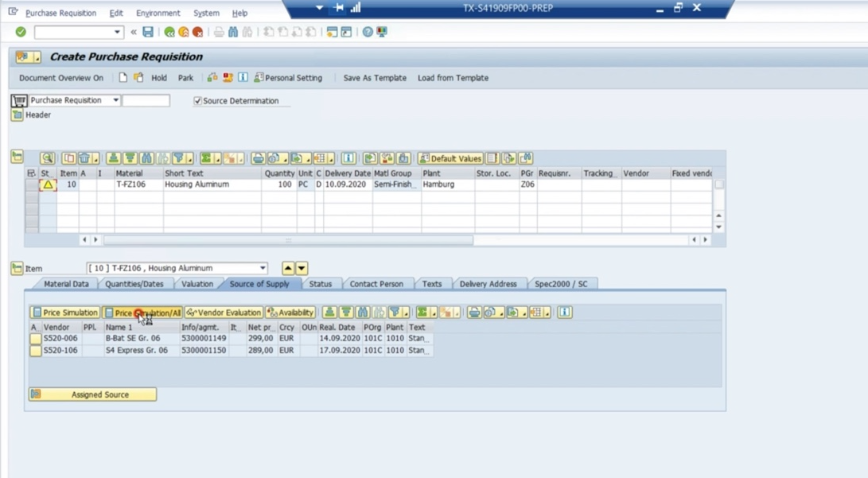Click the item overview Print icon
This screenshot has height=478, width=868.
pyautogui.click(x=258, y=158)
